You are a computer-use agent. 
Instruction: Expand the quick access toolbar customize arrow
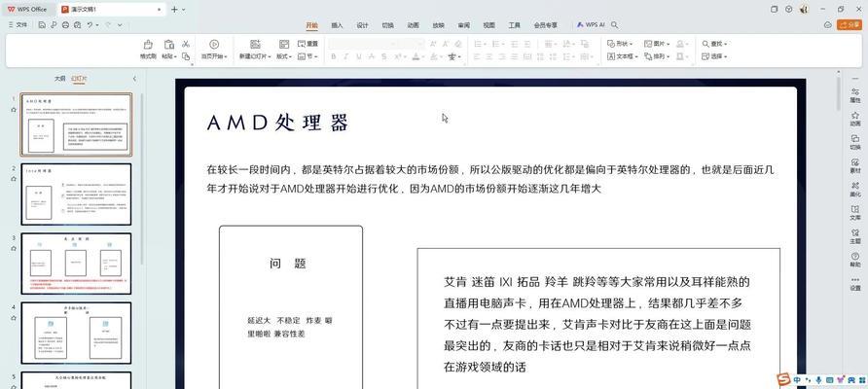120,25
